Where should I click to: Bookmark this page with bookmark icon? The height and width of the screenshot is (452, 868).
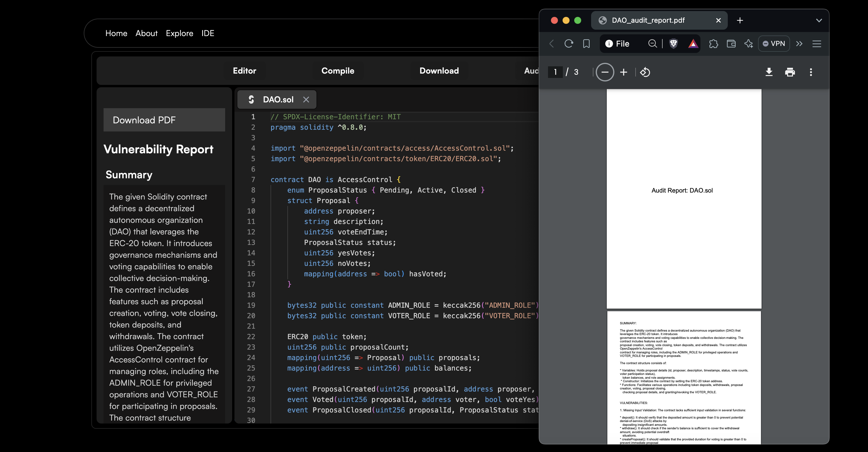coord(586,43)
